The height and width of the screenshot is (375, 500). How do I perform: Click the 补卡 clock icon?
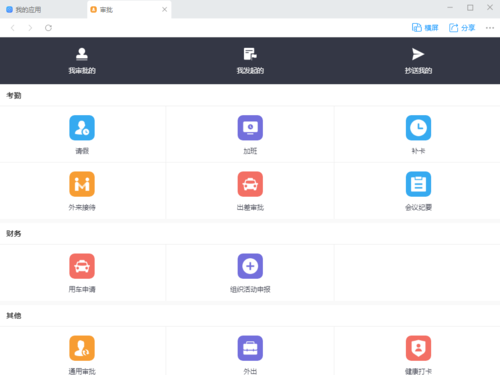coord(418,128)
